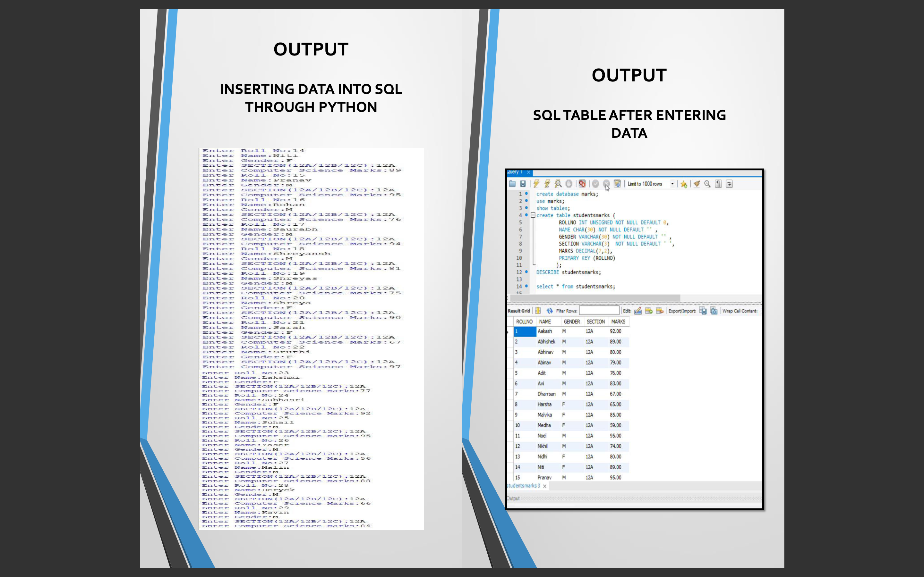Save the script with the floppy disk icon
This screenshot has width=924, height=577.
(523, 184)
